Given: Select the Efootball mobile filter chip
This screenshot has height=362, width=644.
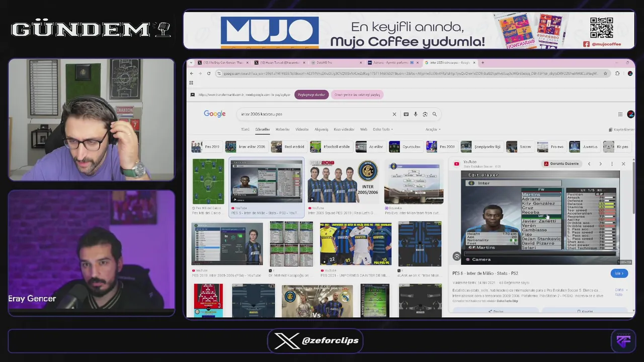Looking at the screenshot, I should 331,147.
